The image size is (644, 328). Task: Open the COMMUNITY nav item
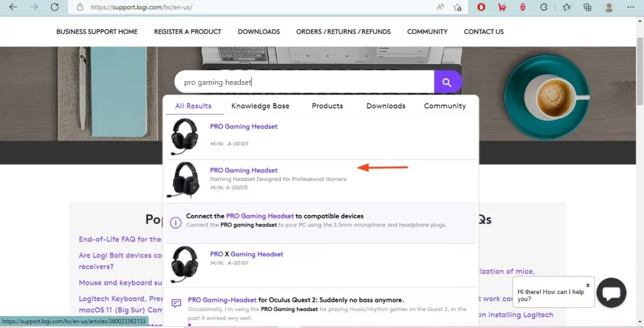[x=427, y=31]
